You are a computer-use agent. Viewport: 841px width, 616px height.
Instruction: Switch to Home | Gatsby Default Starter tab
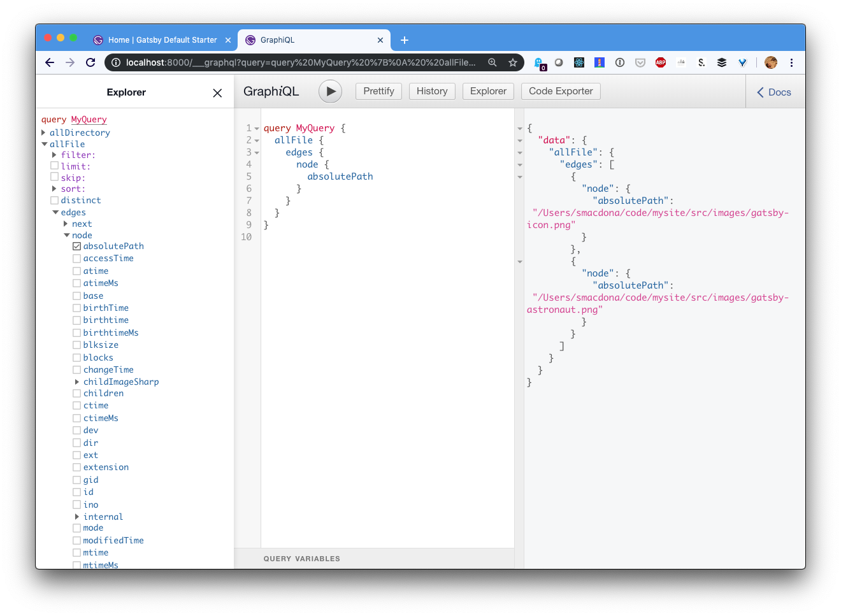pyautogui.click(x=162, y=40)
